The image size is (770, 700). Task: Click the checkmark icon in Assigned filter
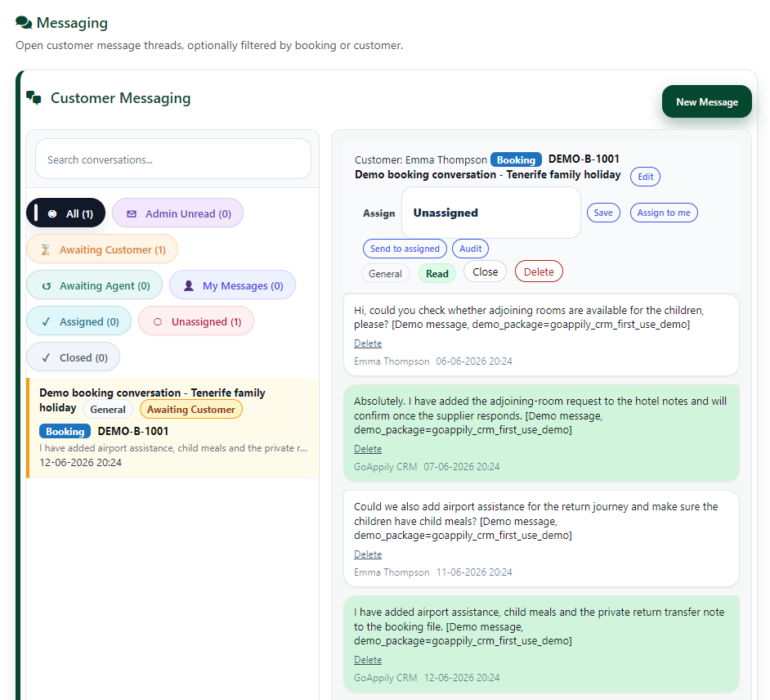click(x=46, y=321)
